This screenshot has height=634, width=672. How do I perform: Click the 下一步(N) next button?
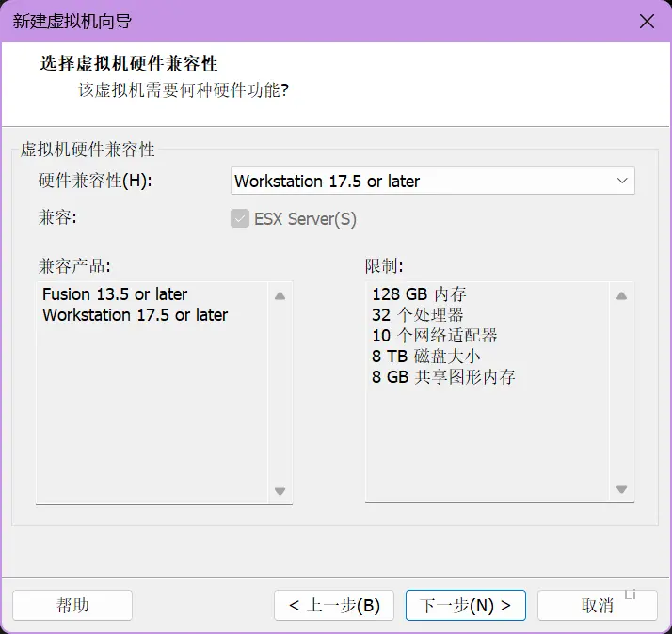[x=466, y=605]
